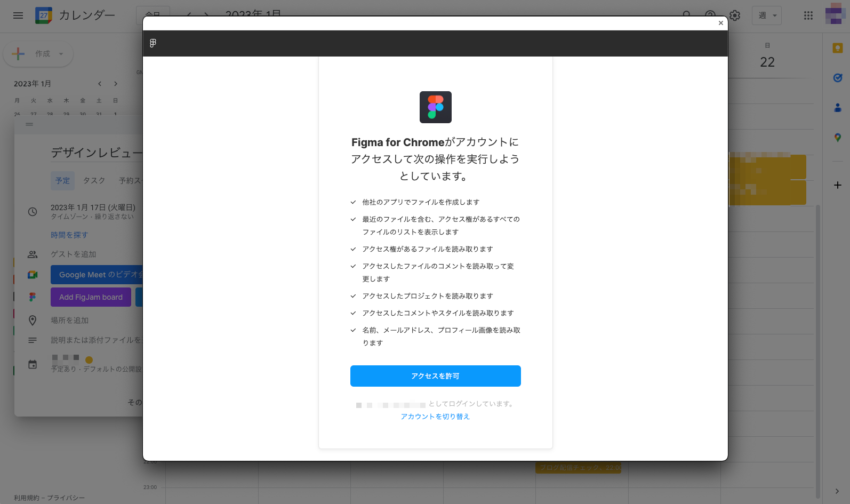Open Google Tasks side panel icon

pyautogui.click(x=838, y=78)
